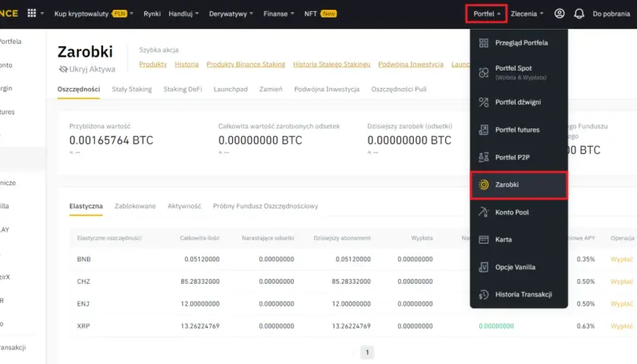Click the ENJ asset name

click(83, 304)
